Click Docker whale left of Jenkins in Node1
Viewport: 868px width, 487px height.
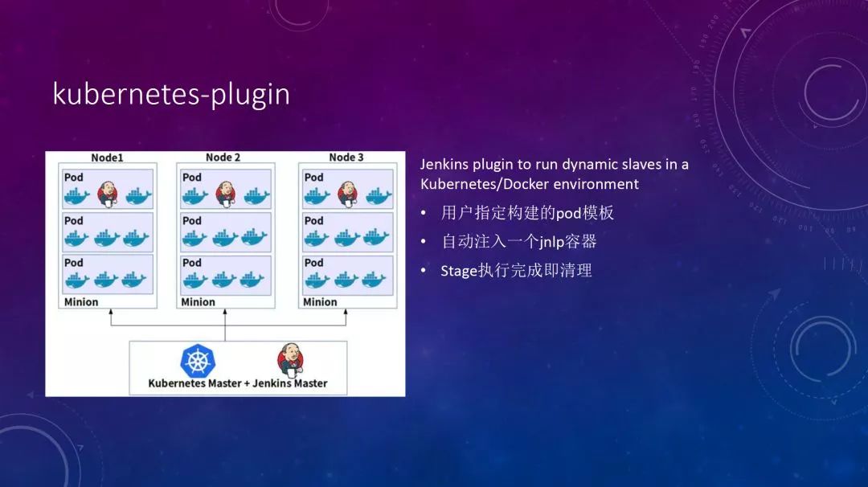[77, 195]
